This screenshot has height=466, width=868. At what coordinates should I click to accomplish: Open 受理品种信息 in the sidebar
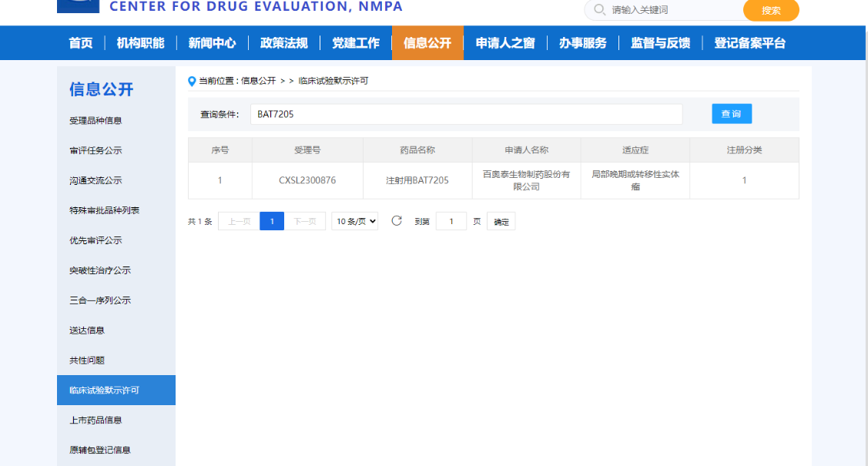coord(96,121)
